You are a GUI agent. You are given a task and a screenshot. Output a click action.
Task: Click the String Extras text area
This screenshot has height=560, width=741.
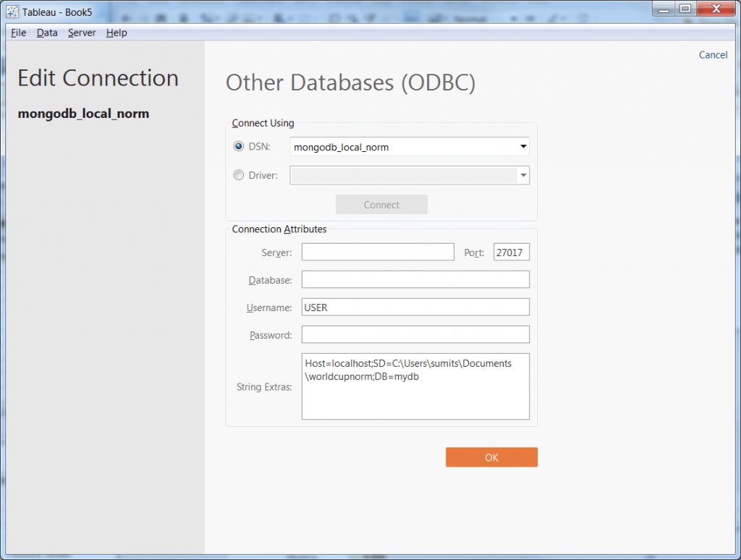415,386
